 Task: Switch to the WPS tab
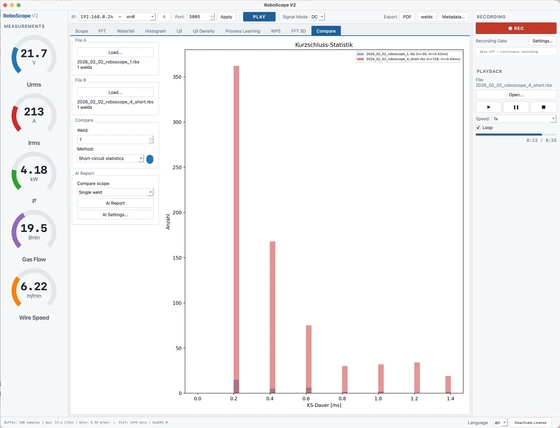tap(275, 31)
